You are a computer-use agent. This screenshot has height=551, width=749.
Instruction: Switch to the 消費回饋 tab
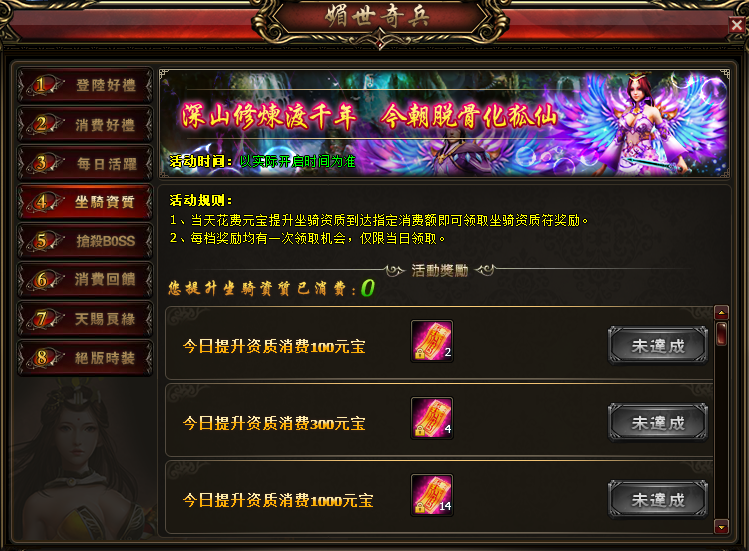[x=85, y=280]
